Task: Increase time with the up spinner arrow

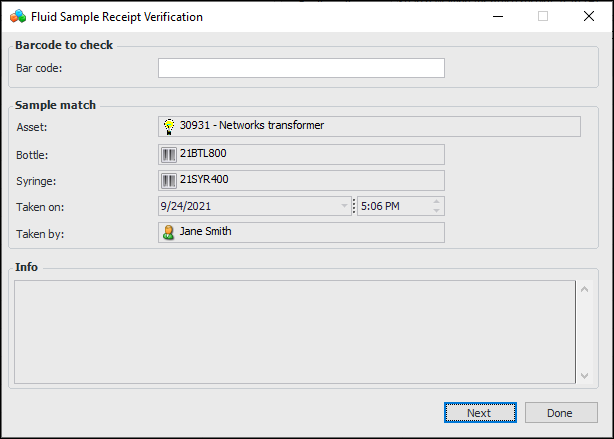Action: pyautogui.click(x=436, y=202)
